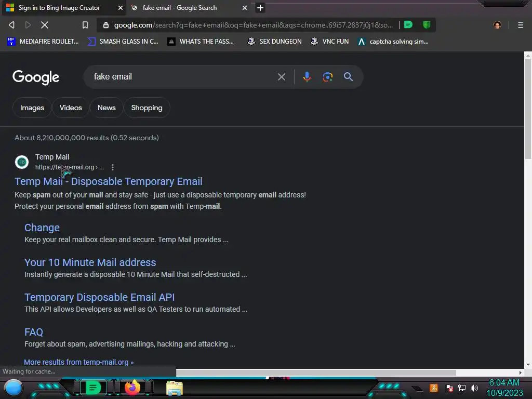Open Your 10 Minute Mail address link
The height and width of the screenshot is (399, 532).
coord(90,262)
